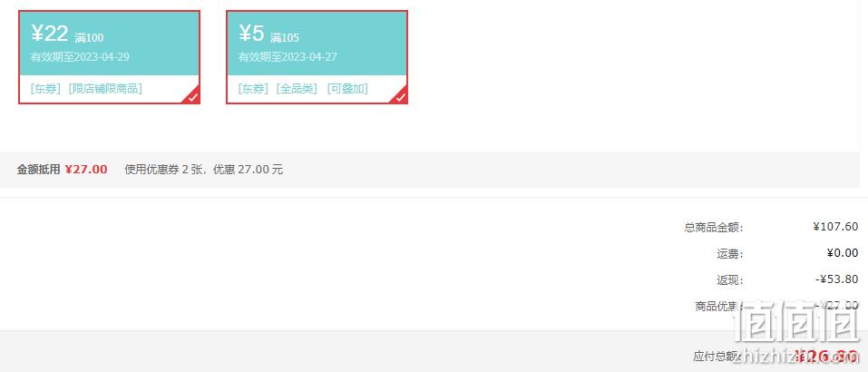This screenshot has width=868, height=372.
Task: Click the 有效期至2023-04-29 expiry text
Action: coord(80,57)
